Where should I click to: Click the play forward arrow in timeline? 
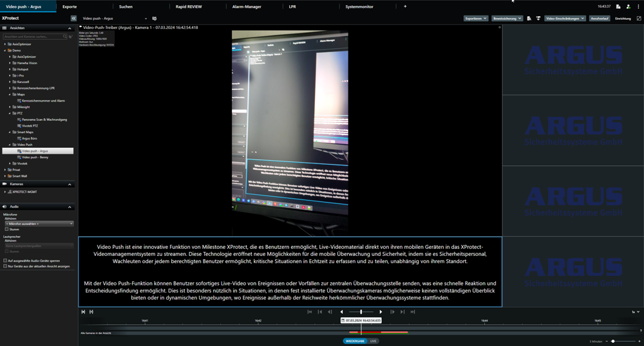tap(381, 312)
